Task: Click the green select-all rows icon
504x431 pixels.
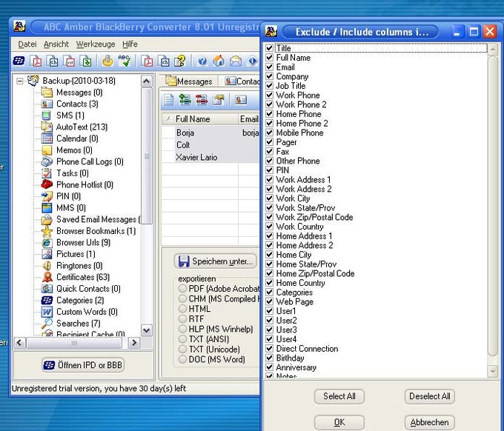Action: click(x=185, y=100)
